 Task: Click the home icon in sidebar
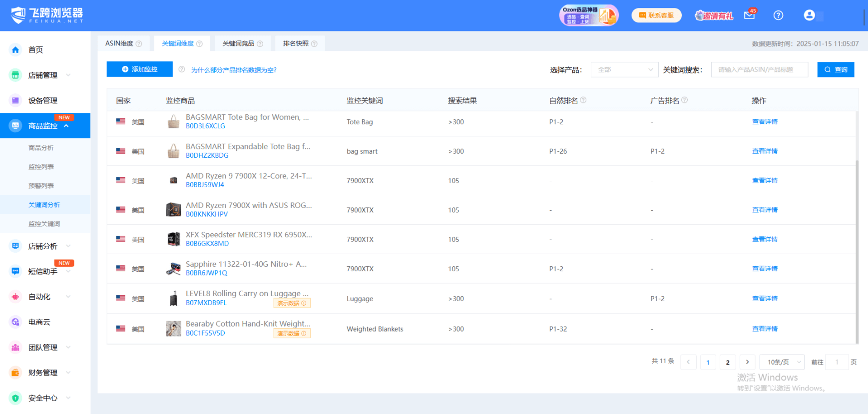(15, 49)
